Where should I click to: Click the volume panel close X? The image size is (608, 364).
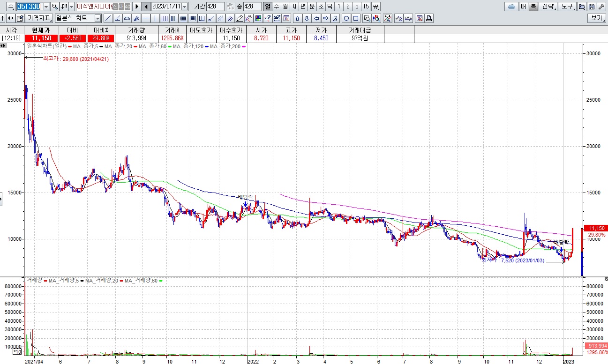coord(606,279)
